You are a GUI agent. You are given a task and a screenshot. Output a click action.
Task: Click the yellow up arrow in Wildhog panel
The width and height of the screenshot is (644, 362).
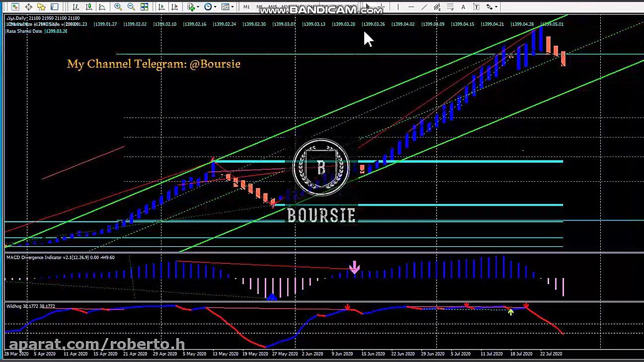[510, 312]
